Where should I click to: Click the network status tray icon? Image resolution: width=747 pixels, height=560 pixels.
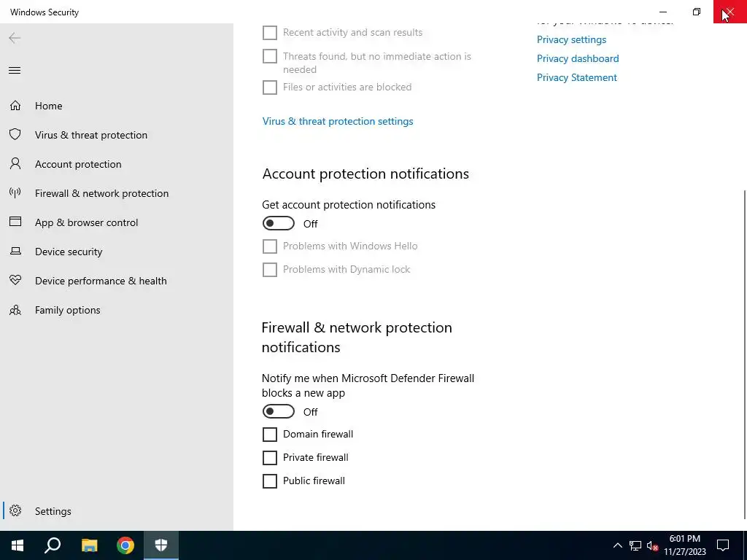(635, 545)
